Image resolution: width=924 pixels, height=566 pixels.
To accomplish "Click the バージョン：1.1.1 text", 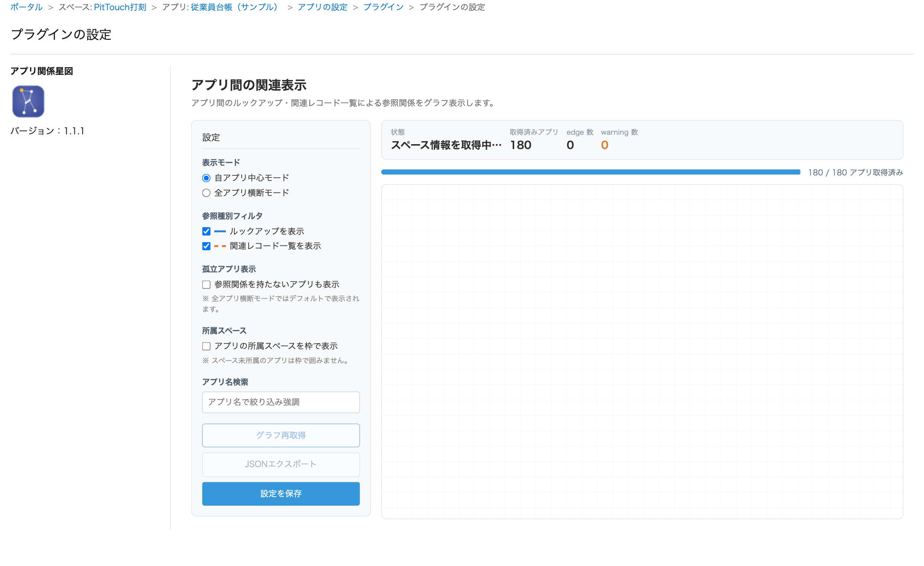I will click(x=47, y=131).
